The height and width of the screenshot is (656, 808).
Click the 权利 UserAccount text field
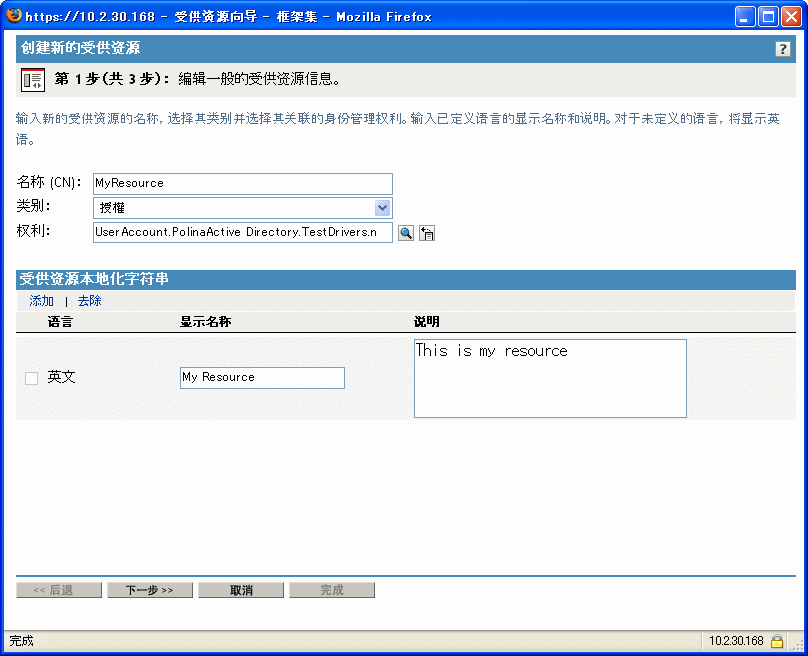pos(240,232)
